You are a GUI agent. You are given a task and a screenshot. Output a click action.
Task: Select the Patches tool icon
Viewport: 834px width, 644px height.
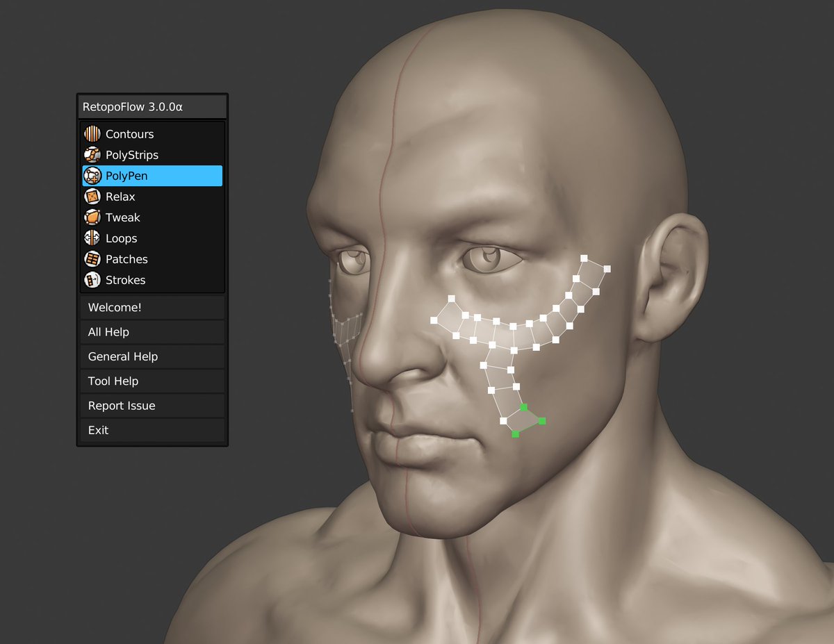coord(92,259)
